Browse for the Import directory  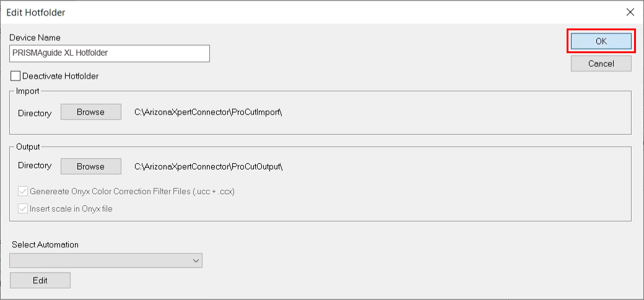(x=90, y=112)
